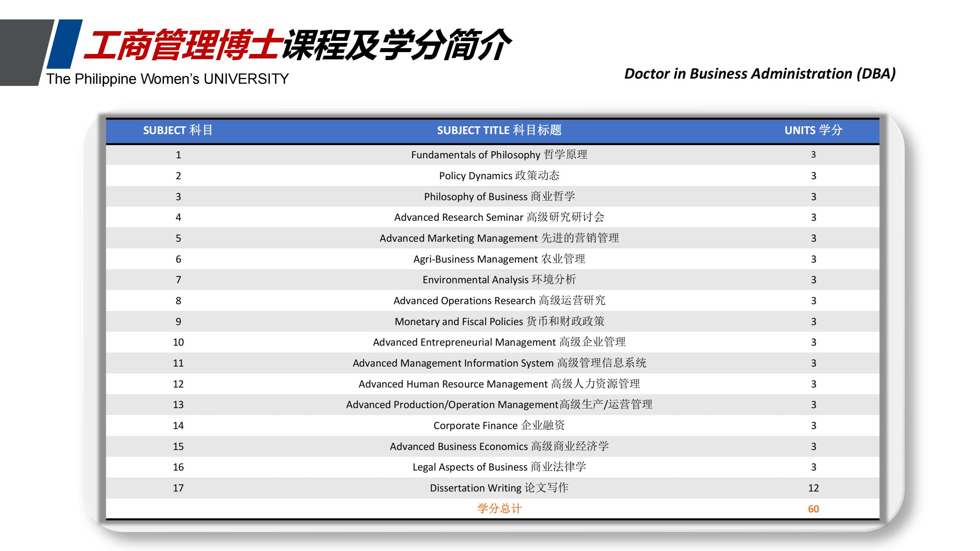Select the units value '12' for Dissertation Writing
The width and height of the screenshot is (980, 551).
point(814,488)
